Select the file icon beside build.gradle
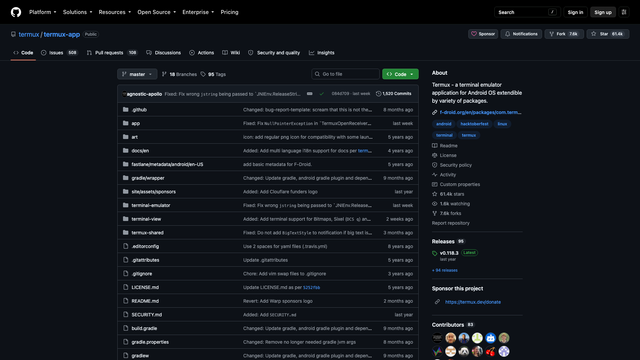640x360 pixels. [x=126, y=328]
